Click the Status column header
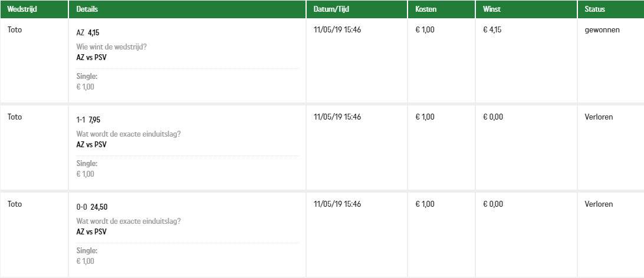The width and height of the screenshot is (644, 278). click(594, 9)
